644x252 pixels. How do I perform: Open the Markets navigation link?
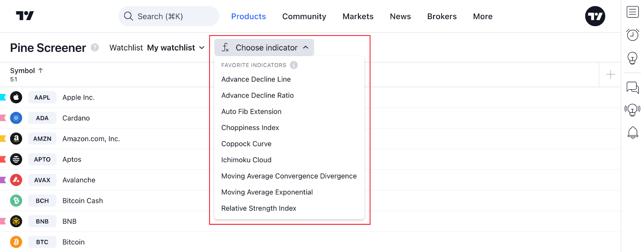[358, 16]
